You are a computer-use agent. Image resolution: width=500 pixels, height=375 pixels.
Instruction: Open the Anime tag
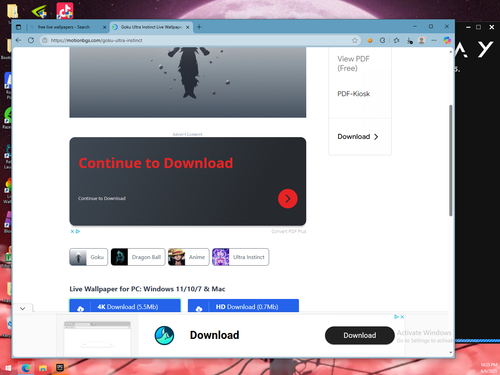click(188, 257)
